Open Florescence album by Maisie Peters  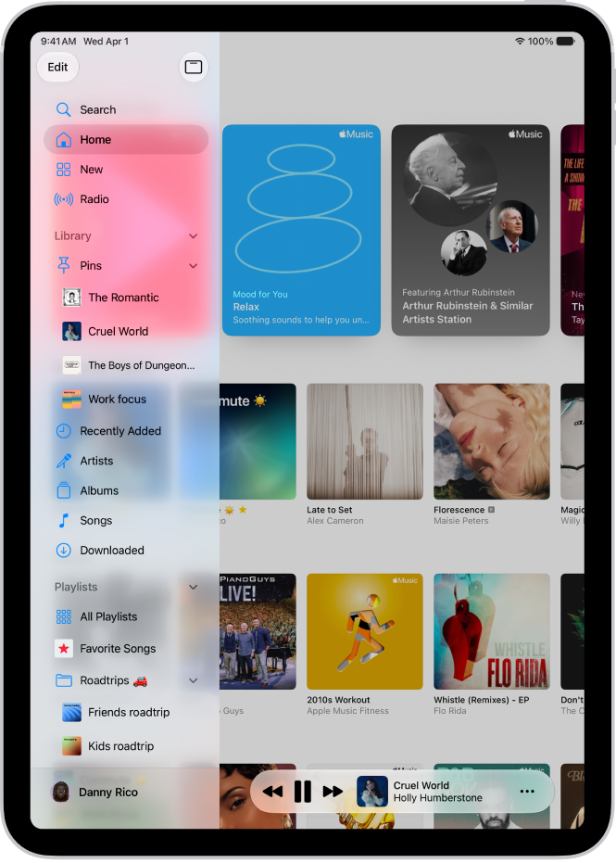point(492,441)
